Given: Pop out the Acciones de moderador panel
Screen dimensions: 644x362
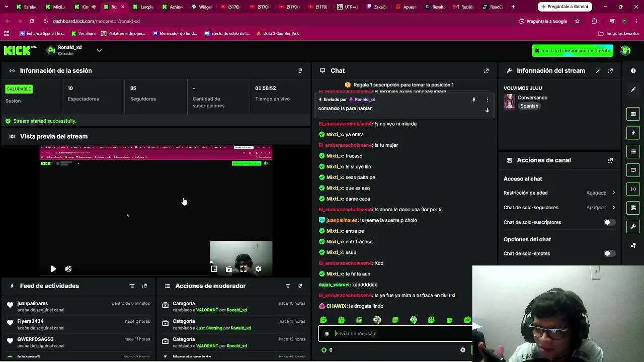Looking at the screenshot, I should [300, 286].
